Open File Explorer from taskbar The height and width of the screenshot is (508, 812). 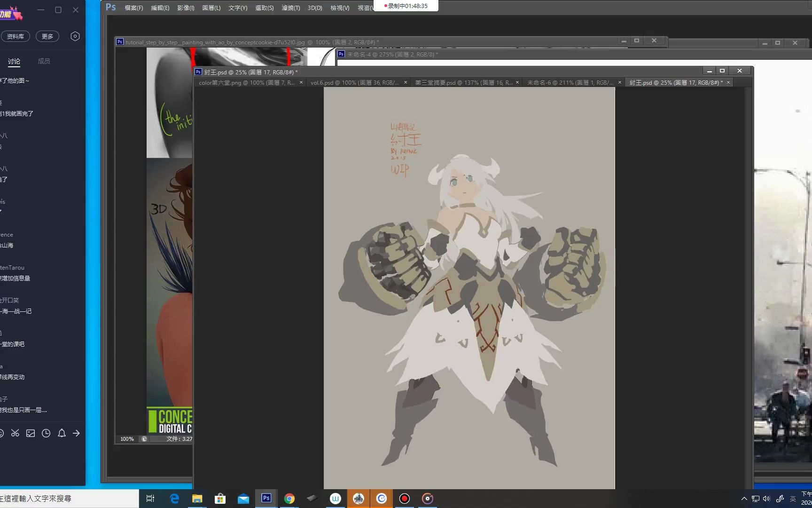point(197,499)
